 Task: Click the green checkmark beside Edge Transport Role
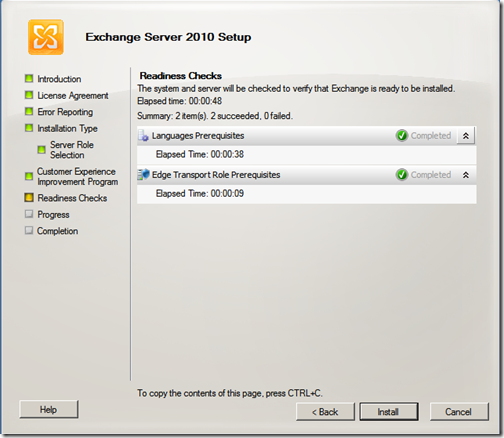402,175
